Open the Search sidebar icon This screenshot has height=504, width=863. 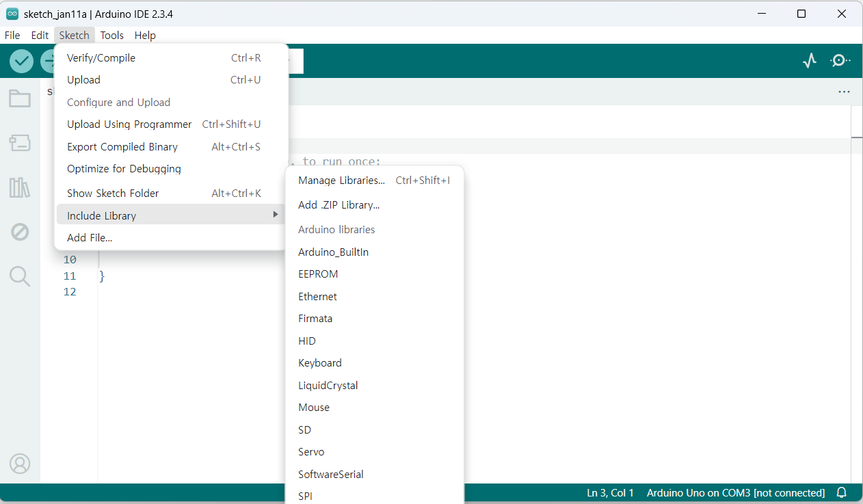(x=20, y=276)
